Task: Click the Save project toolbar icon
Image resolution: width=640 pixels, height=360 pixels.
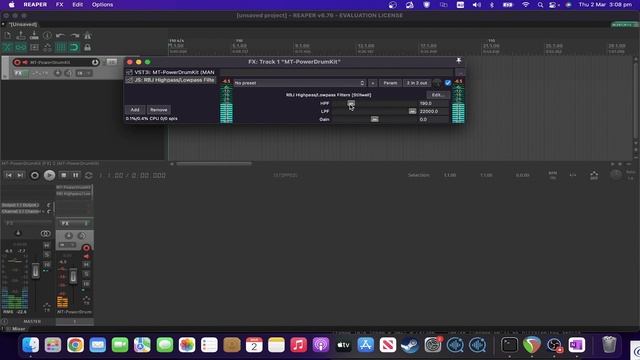Action: point(34,36)
